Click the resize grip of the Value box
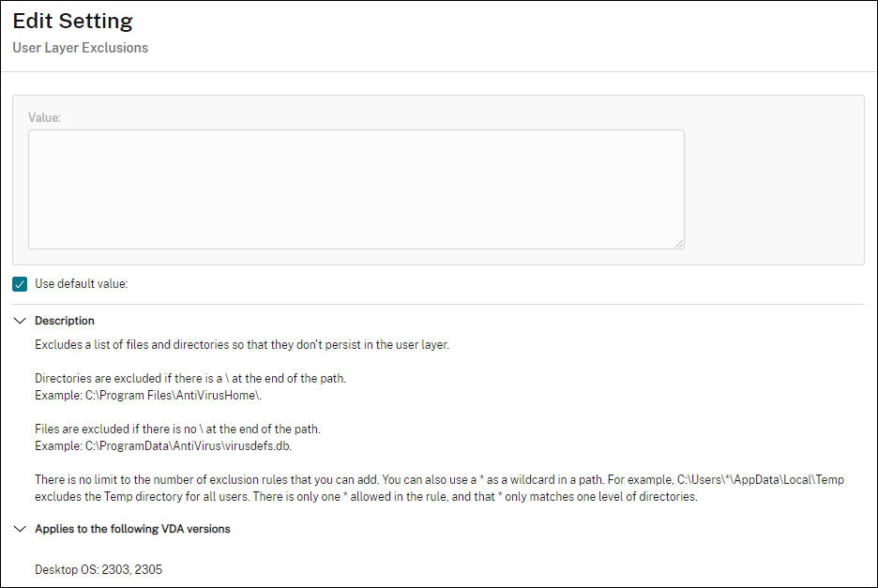 click(680, 242)
